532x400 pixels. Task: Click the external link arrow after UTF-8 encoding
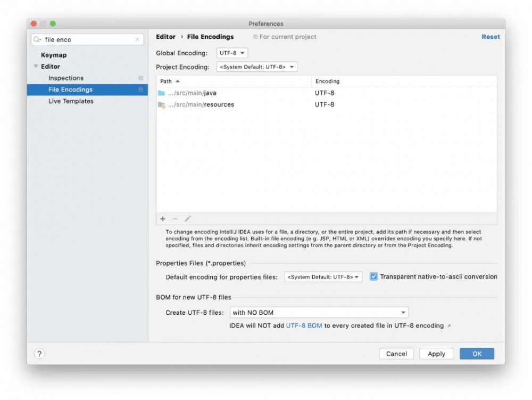tap(449, 326)
